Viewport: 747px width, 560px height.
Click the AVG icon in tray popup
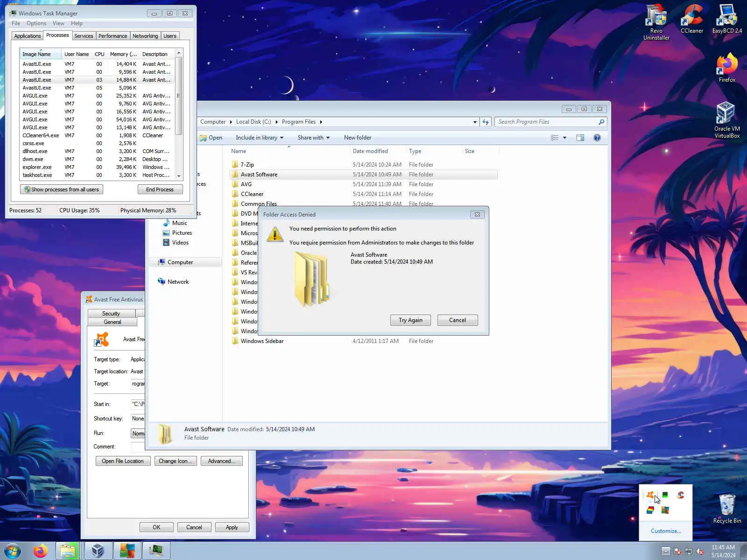coord(665,510)
